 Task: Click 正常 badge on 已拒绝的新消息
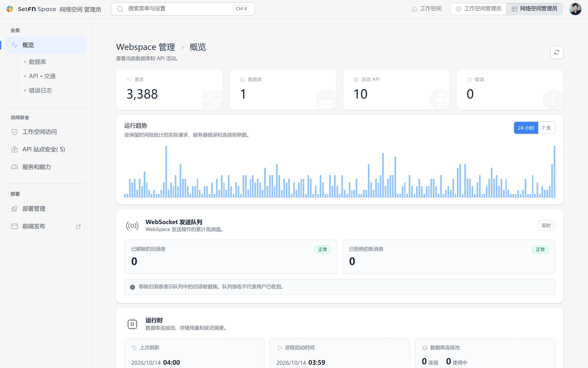(541, 250)
